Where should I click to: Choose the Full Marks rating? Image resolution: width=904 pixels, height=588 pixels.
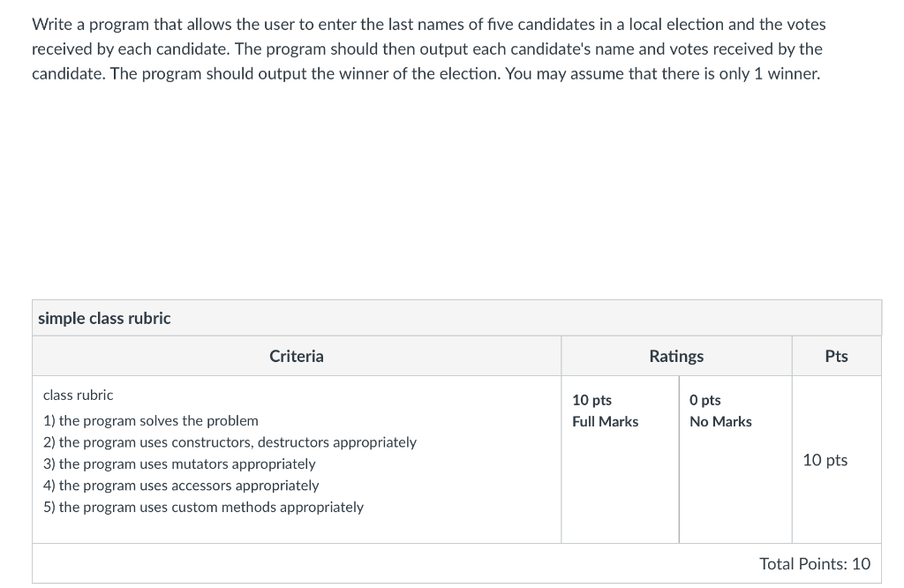coord(605,421)
